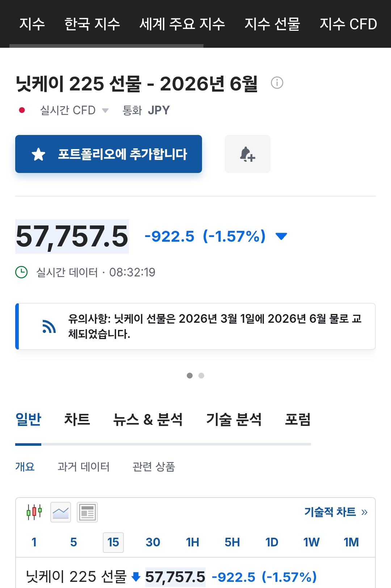Select the 15 minute interval
This screenshot has height=588, width=391.
[113, 542]
